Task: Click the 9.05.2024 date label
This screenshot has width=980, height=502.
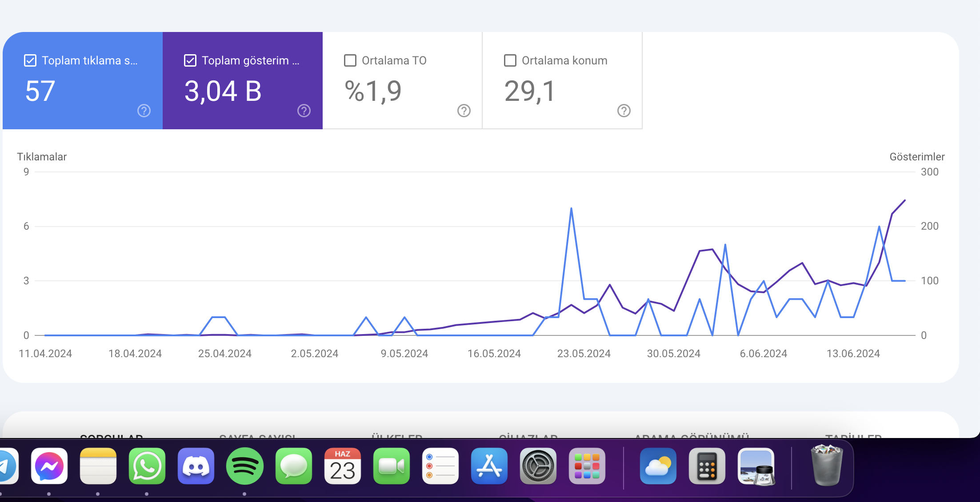Action: coord(404,354)
